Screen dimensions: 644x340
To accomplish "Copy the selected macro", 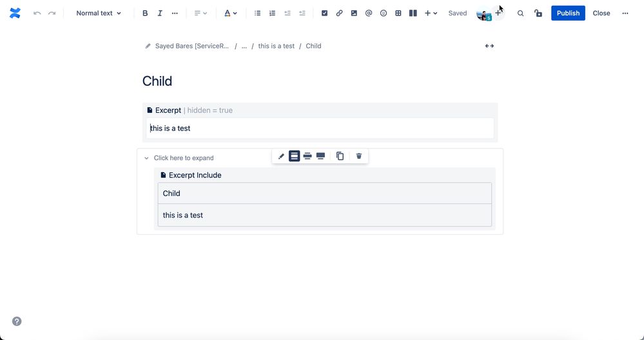I will 340,156.
